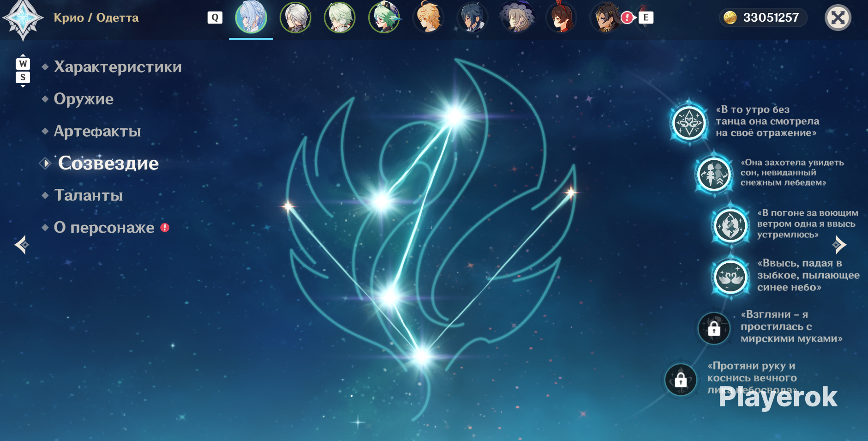Viewport: 868px width, 441px height.
Task: Go to the Артефакты section
Action: coord(97,131)
